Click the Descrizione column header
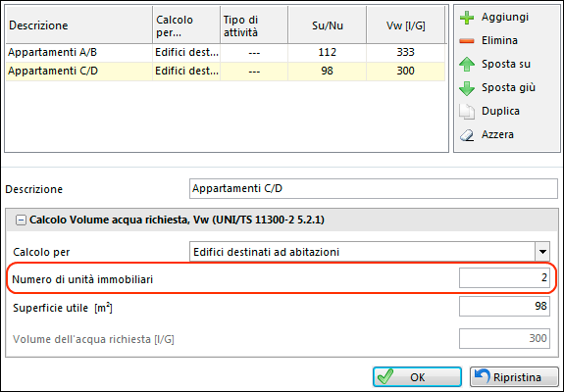The image size is (564, 392). point(79,25)
